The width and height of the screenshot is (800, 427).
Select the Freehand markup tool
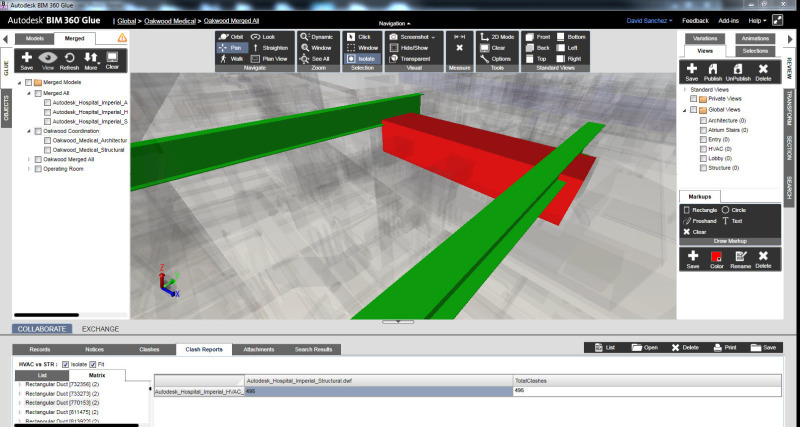pyautogui.click(x=700, y=221)
